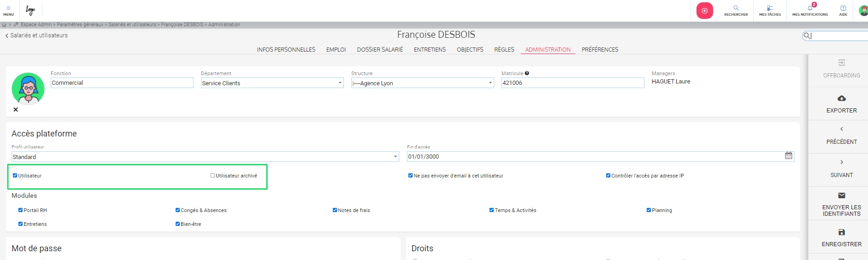Open Mes Tâches task list icon
The height and width of the screenshot is (260, 868).
pyautogui.click(x=770, y=8)
